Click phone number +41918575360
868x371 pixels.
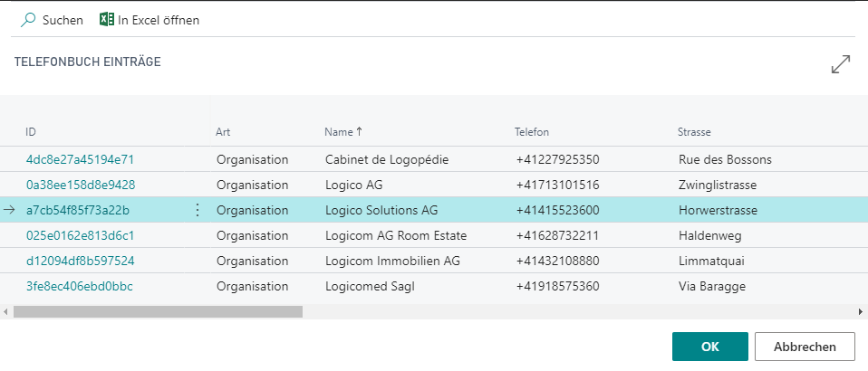point(557,287)
